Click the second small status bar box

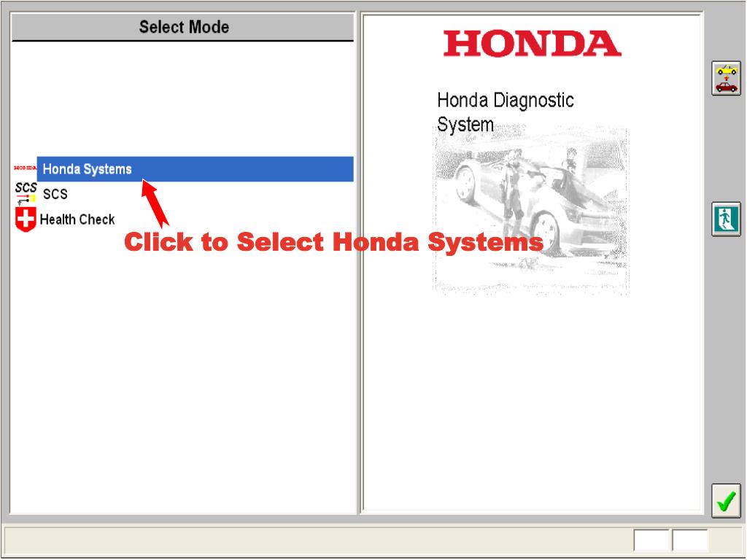click(x=690, y=540)
